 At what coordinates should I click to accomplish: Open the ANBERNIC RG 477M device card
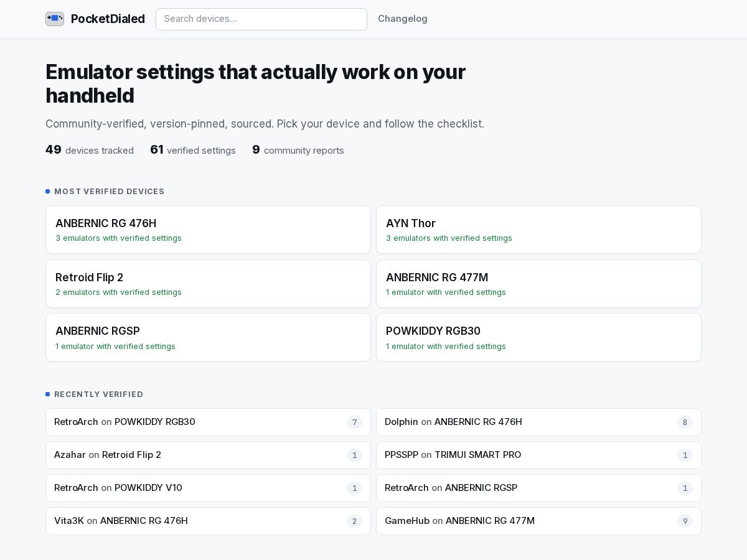click(x=538, y=284)
